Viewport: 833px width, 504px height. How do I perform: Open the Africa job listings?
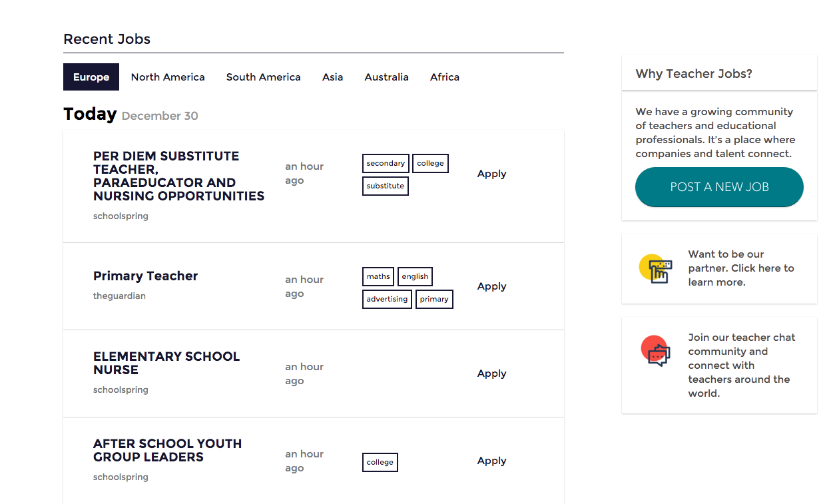coord(444,77)
